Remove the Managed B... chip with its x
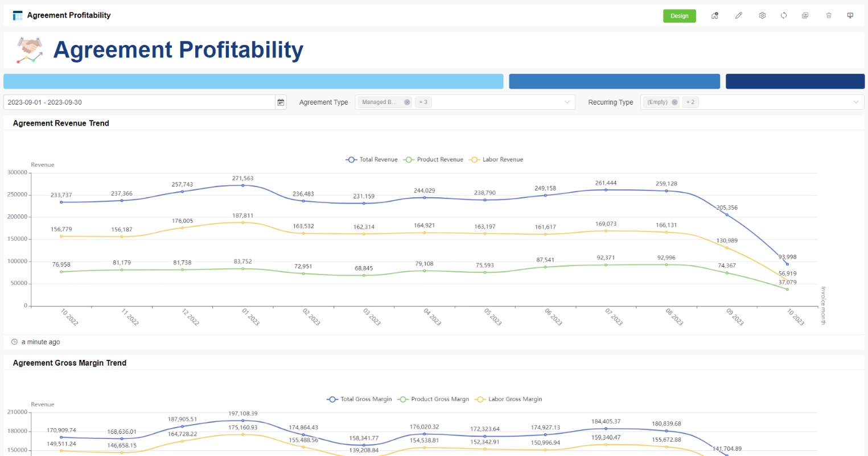The image size is (868, 456). [x=406, y=102]
